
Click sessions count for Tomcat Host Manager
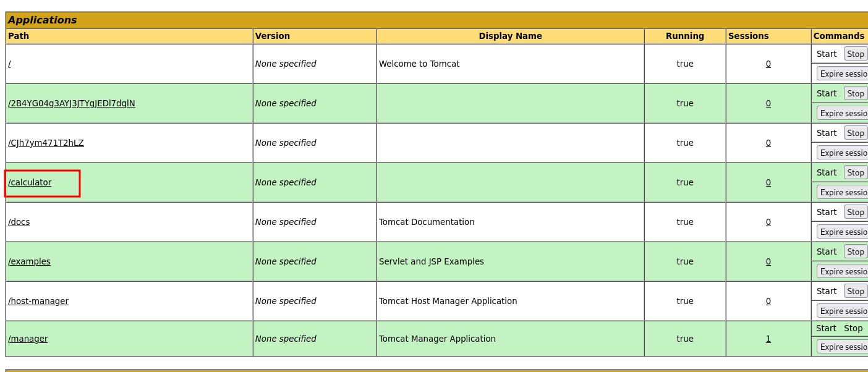(768, 301)
